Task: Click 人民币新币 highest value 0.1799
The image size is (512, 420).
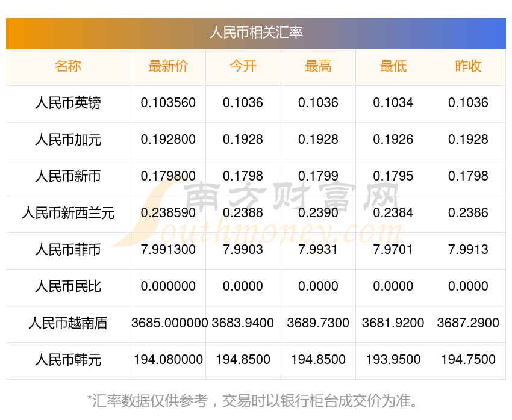Action: [318, 176]
